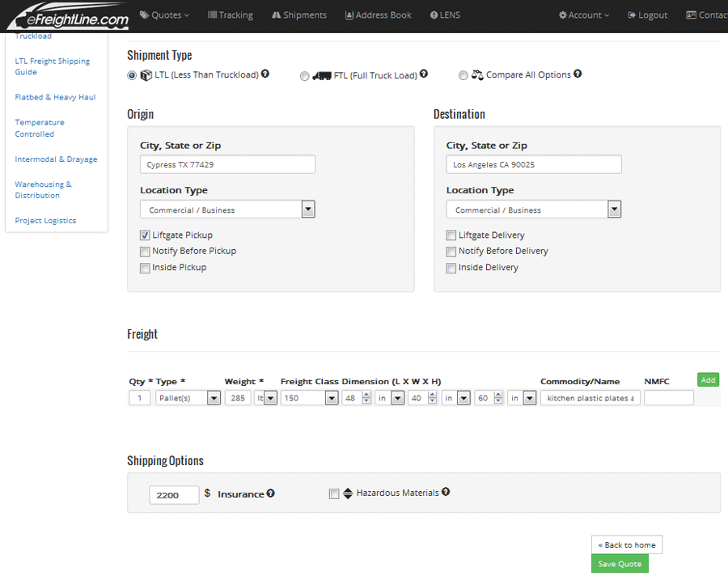728x576 pixels.
Task: Open Freight Class 150 dropdown
Action: [x=309, y=398]
